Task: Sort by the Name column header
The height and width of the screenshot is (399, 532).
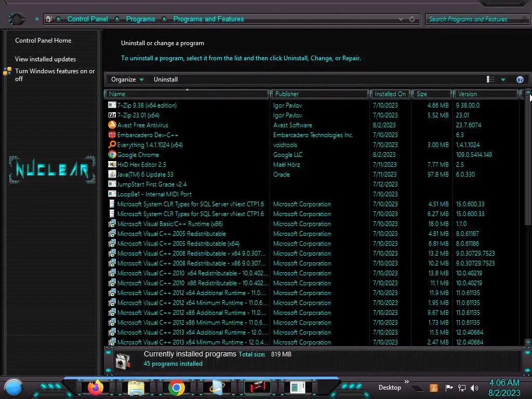Action: (x=187, y=94)
